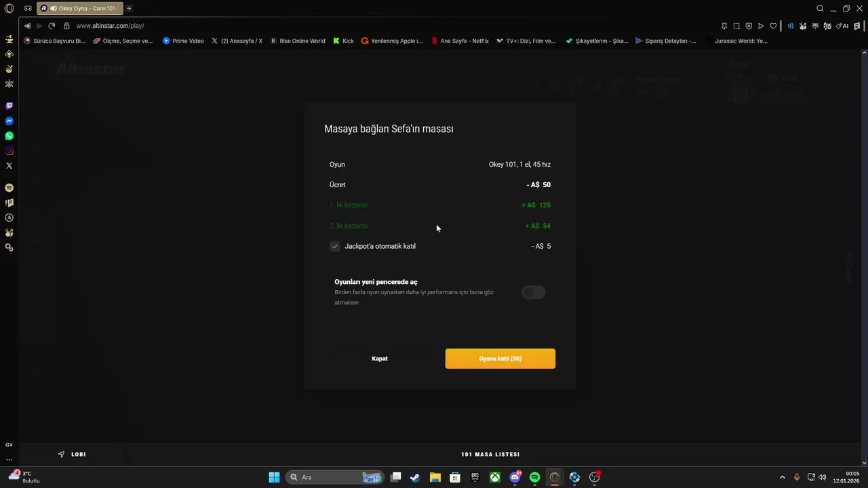Open 101 MASA LISTESI at bottom
Screen dimensions: 868x488
490,454
